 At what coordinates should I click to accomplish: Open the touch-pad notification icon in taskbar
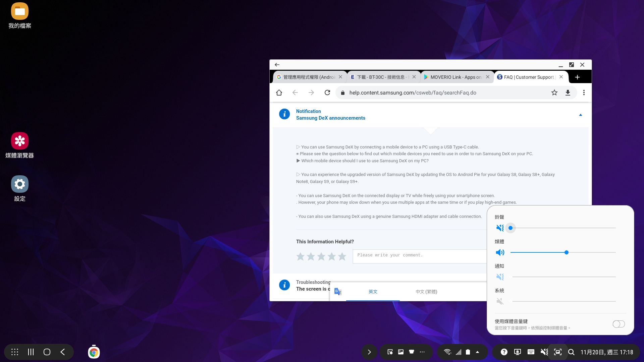(x=390, y=352)
